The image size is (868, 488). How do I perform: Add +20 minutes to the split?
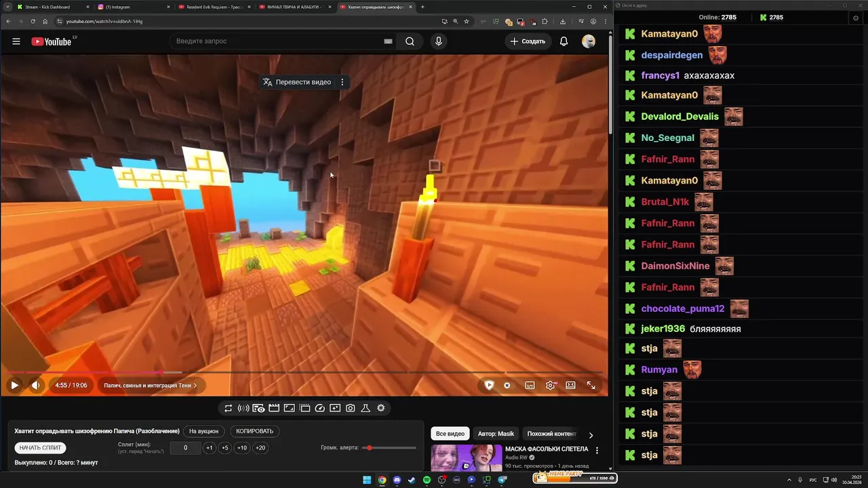coord(260,448)
